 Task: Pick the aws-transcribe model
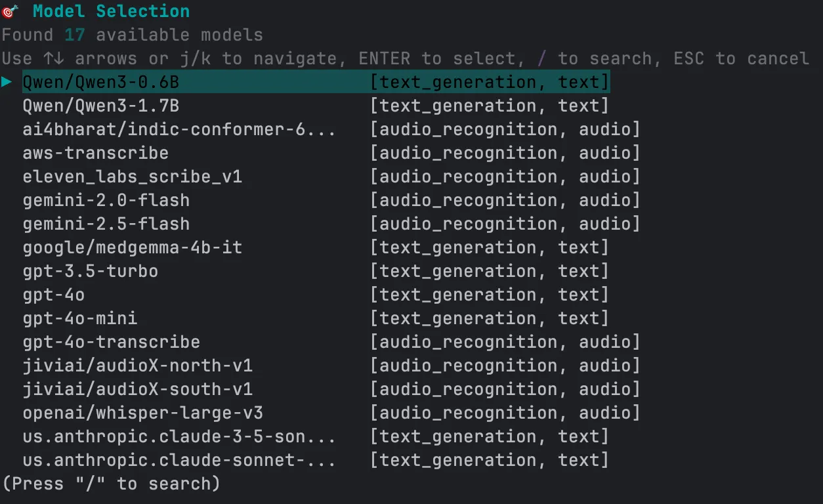pyautogui.click(x=331, y=153)
